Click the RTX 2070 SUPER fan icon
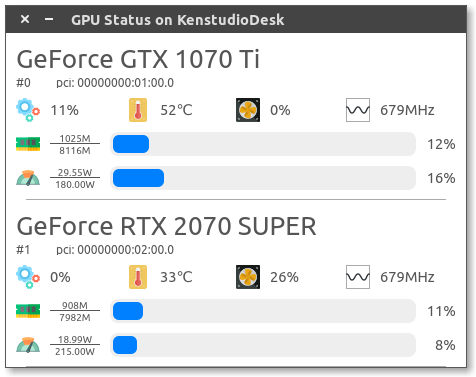 (248, 277)
